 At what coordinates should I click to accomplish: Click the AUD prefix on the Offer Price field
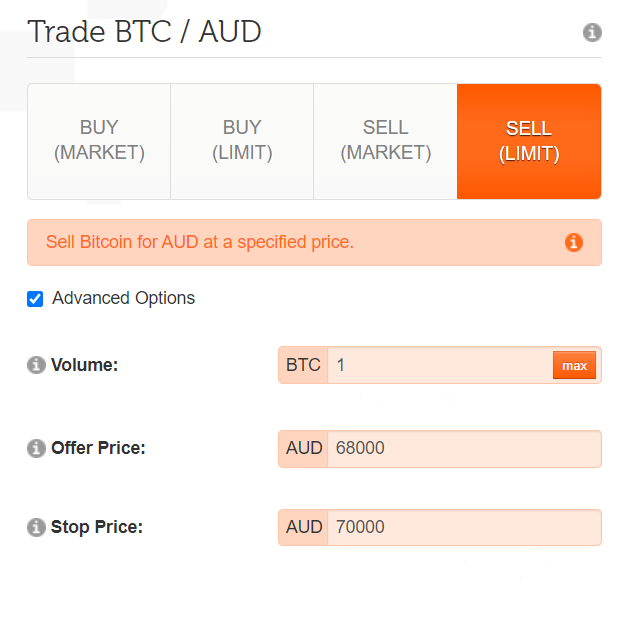click(x=304, y=448)
